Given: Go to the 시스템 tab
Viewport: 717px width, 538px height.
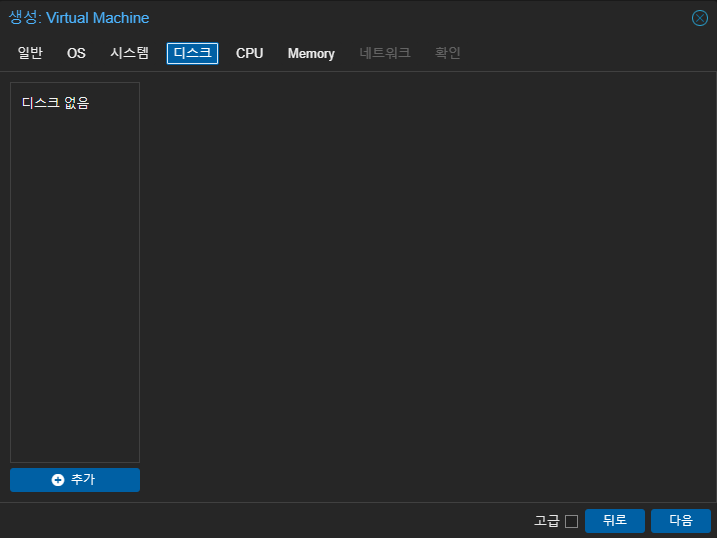Looking at the screenshot, I should tap(129, 53).
